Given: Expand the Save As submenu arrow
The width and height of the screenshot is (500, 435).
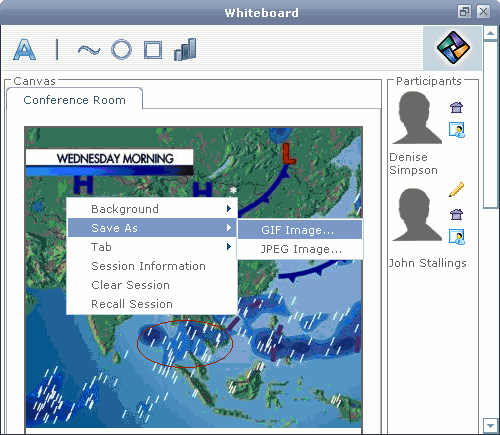Looking at the screenshot, I should [x=229, y=228].
